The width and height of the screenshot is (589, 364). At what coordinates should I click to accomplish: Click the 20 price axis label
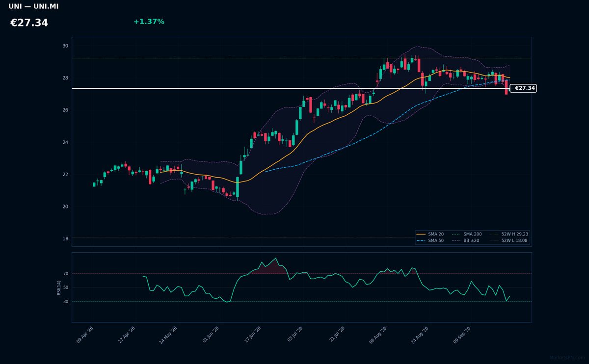click(x=65, y=207)
